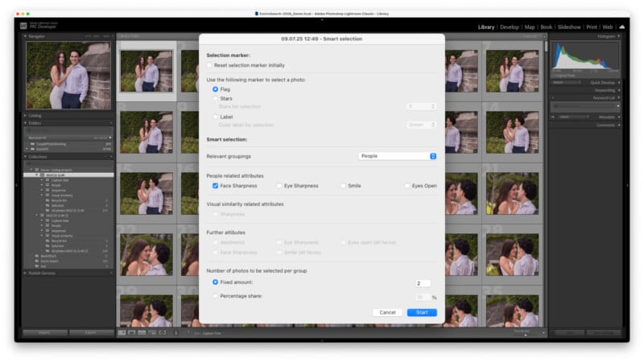
Task: Open People view from bottom toolbar
Action: pyautogui.click(x=162, y=332)
